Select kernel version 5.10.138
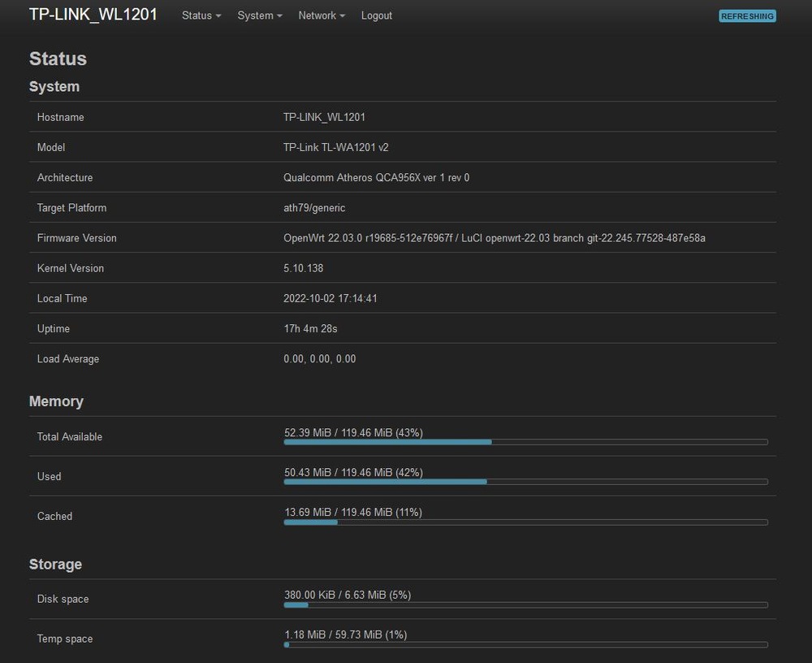 [303, 268]
